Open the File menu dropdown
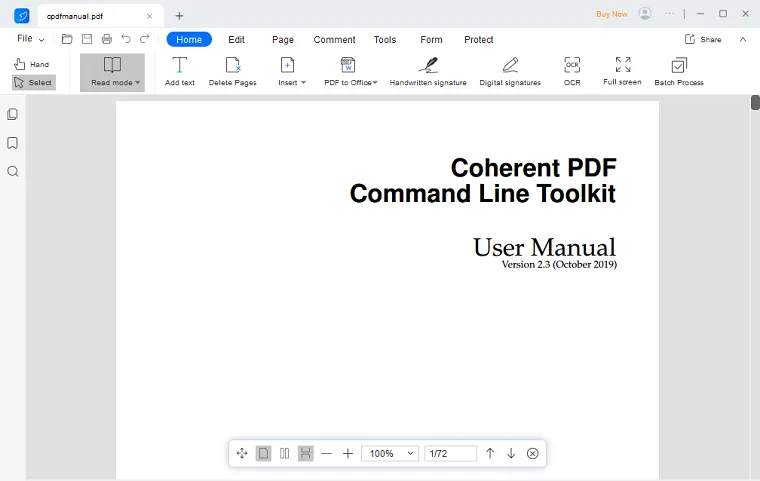760x481 pixels. point(31,39)
